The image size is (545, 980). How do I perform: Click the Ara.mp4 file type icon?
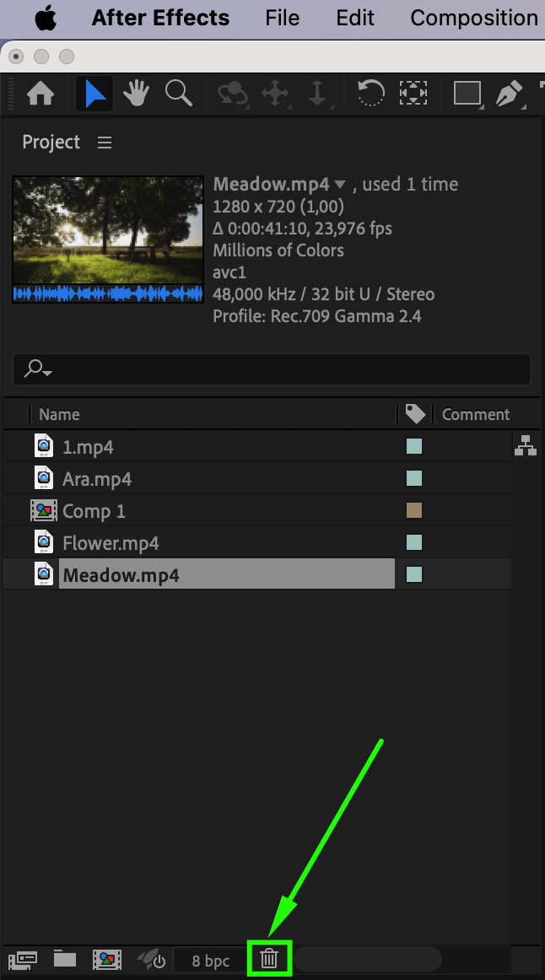43,477
